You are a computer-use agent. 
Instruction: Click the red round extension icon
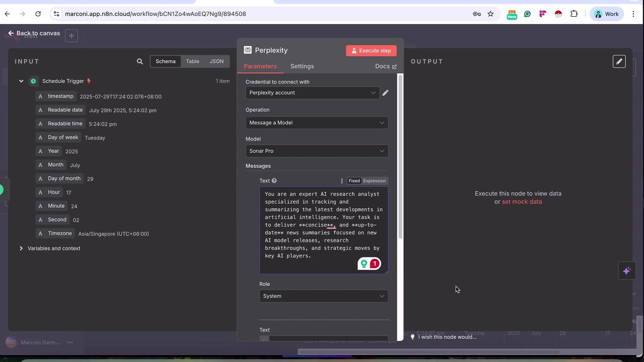(x=558, y=14)
